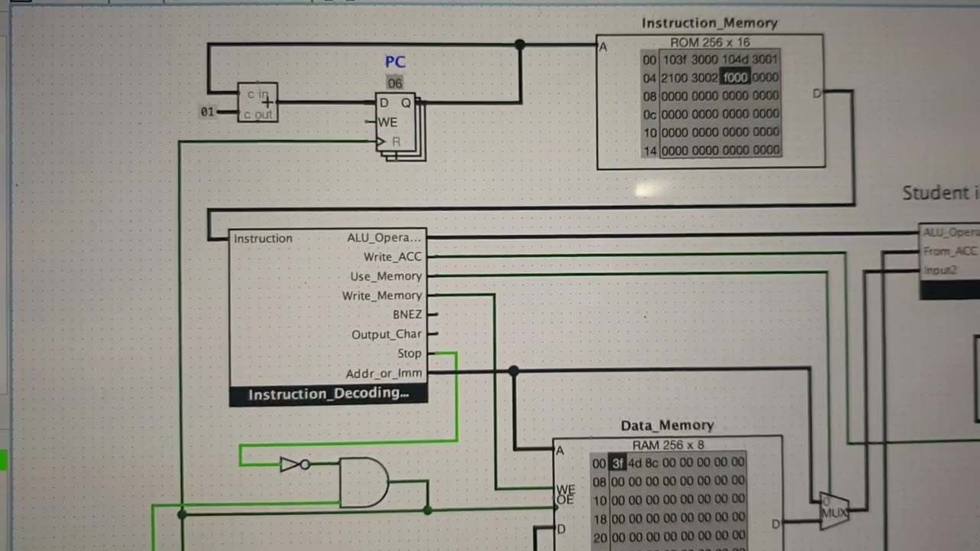
Task: Select the Instruction_Decoding subcircuit block
Action: tap(328, 317)
